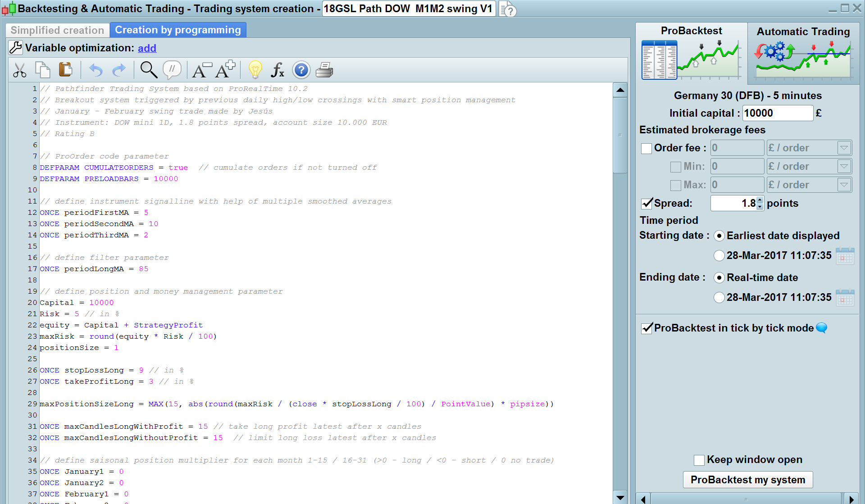This screenshot has width=865, height=504.
Task: Click the Paste clipboard icon
Action: pos(66,70)
